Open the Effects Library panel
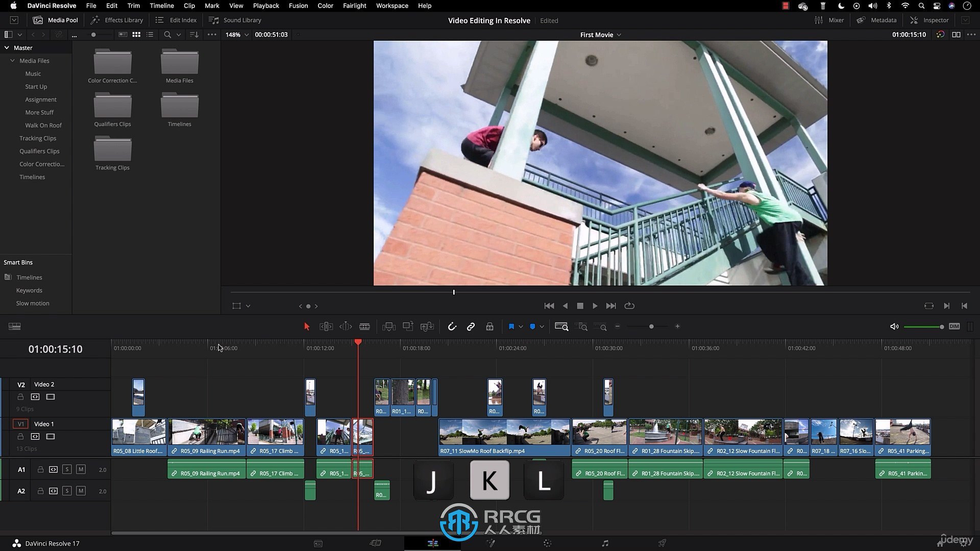 click(117, 20)
